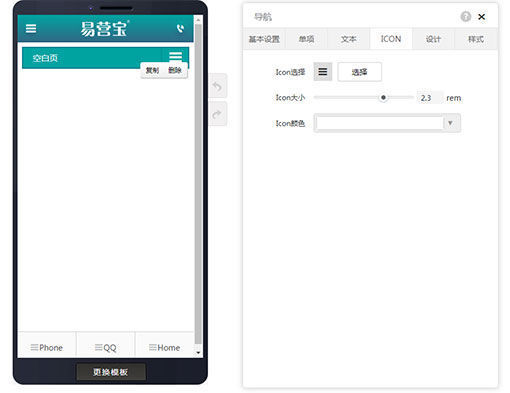Switch to the 基本设置 tab
The image size is (510, 393).
(x=264, y=39)
